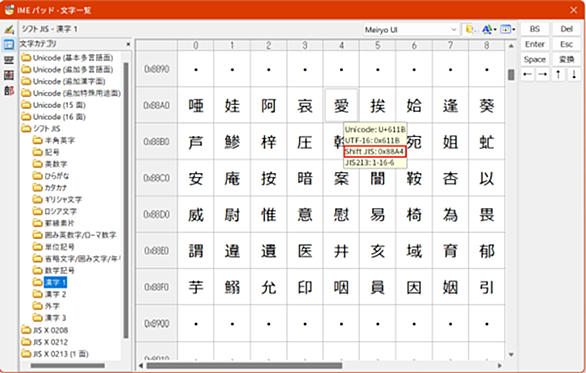586x373 pixels.
Task: Click the right arrow cursor button
Action: tap(543, 74)
